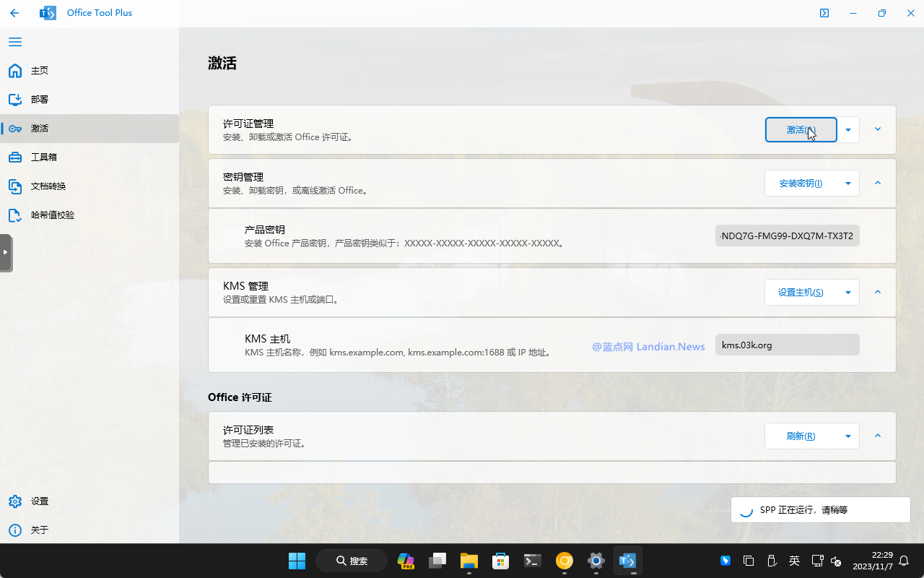Open dropdown arrow next to 激活 button
Screen dimensions: 924x578
coord(848,130)
